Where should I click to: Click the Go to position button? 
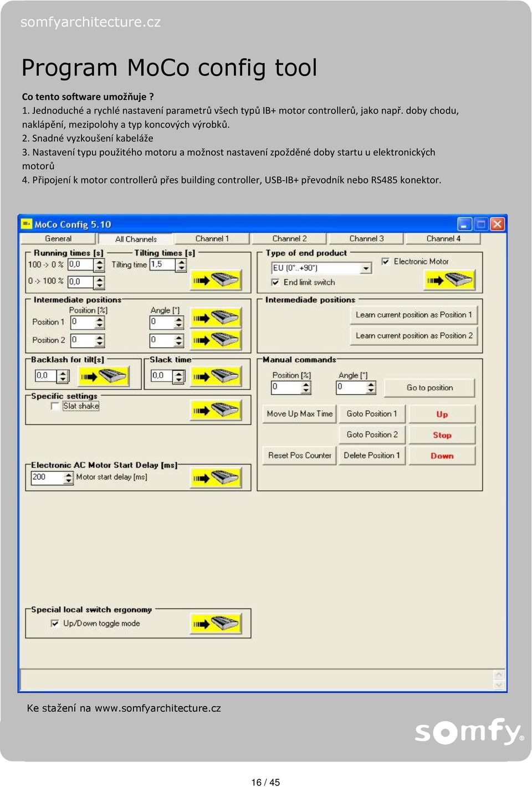[x=429, y=388]
